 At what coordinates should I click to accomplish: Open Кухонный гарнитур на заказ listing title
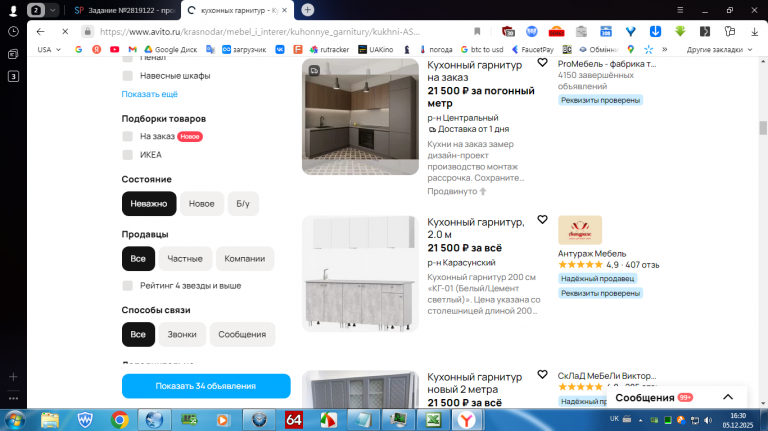click(475, 71)
